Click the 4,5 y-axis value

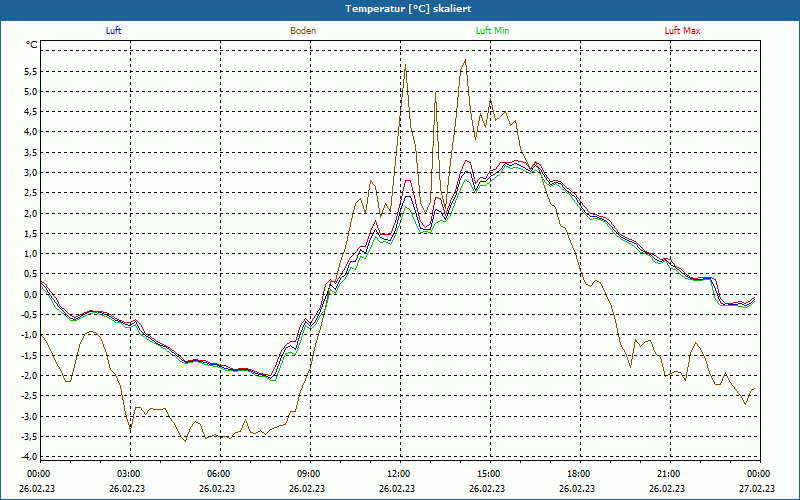pyautogui.click(x=31, y=112)
